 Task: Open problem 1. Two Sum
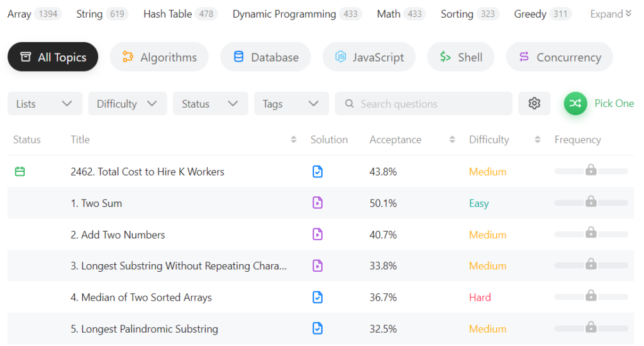(96, 203)
